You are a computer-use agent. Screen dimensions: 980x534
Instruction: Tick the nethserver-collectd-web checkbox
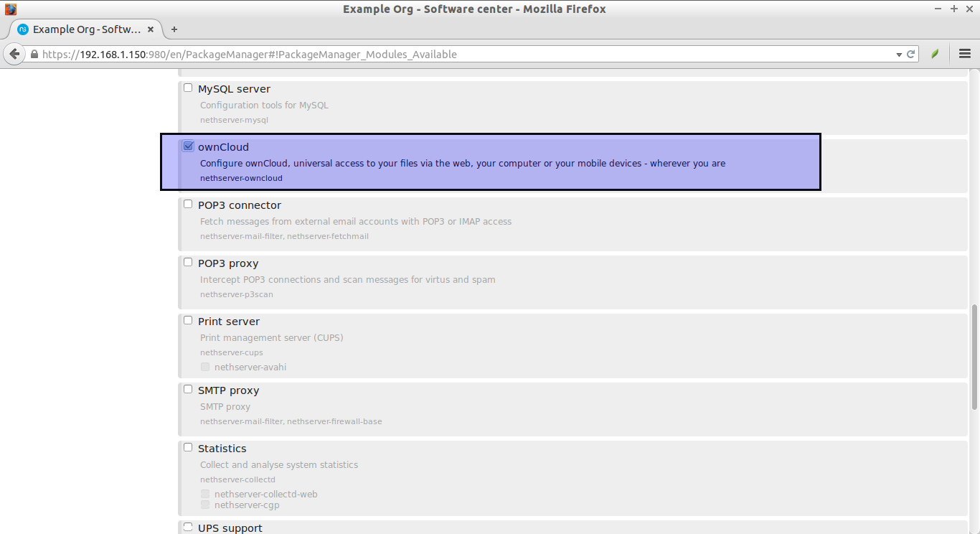click(x=205, y=494)
